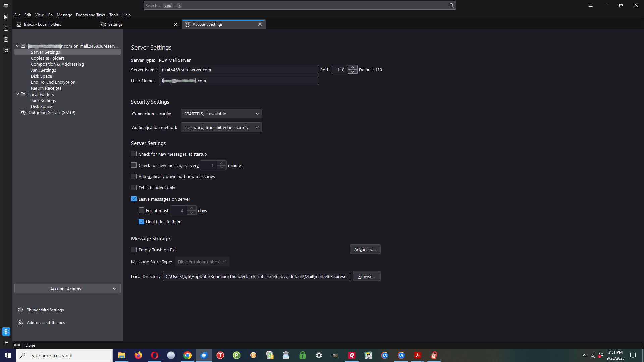Open the Connection security dropdown
This screenshot has height=362, width=644.
pos(221,114)
